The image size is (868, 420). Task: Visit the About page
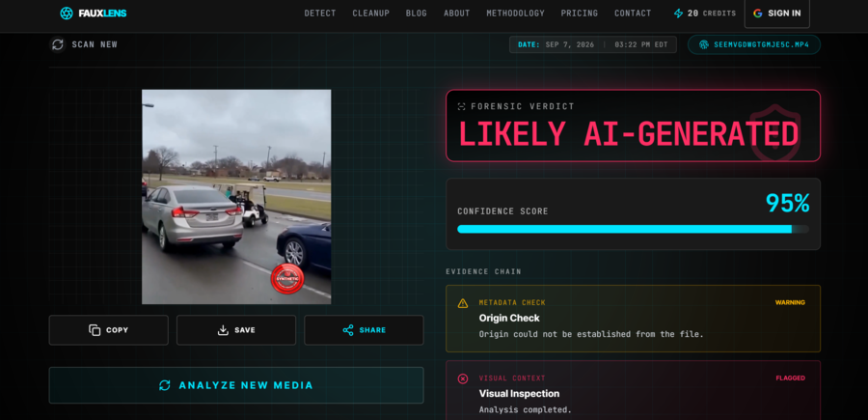[x=457, y=14]
